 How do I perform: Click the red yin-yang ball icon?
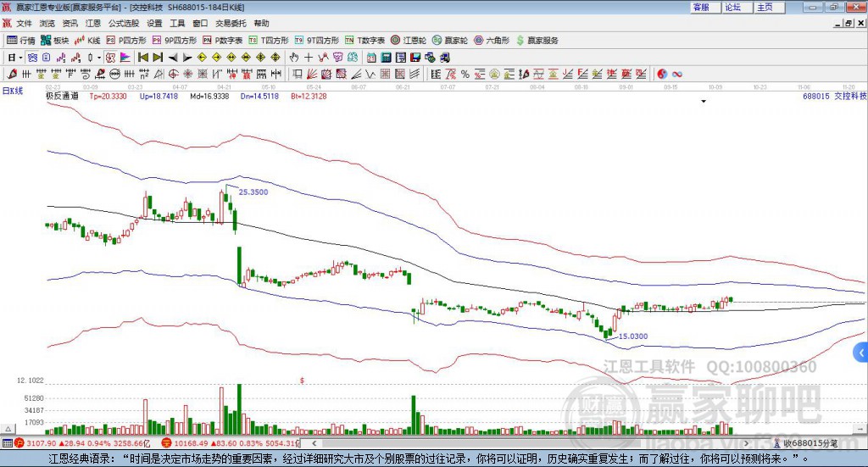pyautogui.click(x=662, y=74)
